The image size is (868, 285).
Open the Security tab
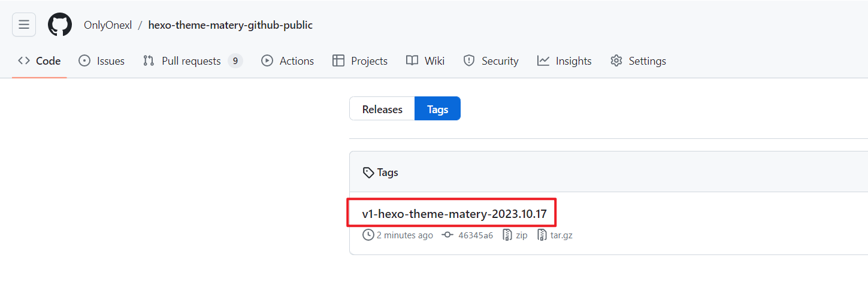491,61
